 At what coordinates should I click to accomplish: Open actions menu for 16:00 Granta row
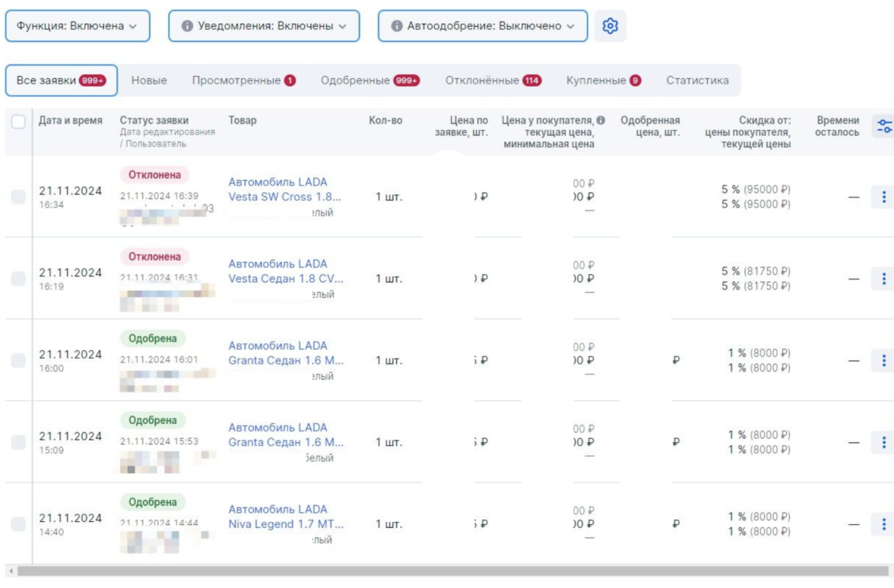click(x=883, y=361)
